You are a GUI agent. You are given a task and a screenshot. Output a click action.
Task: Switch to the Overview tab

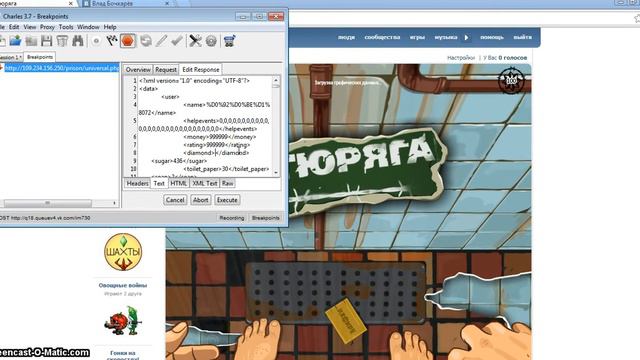(x=138, y=69)
